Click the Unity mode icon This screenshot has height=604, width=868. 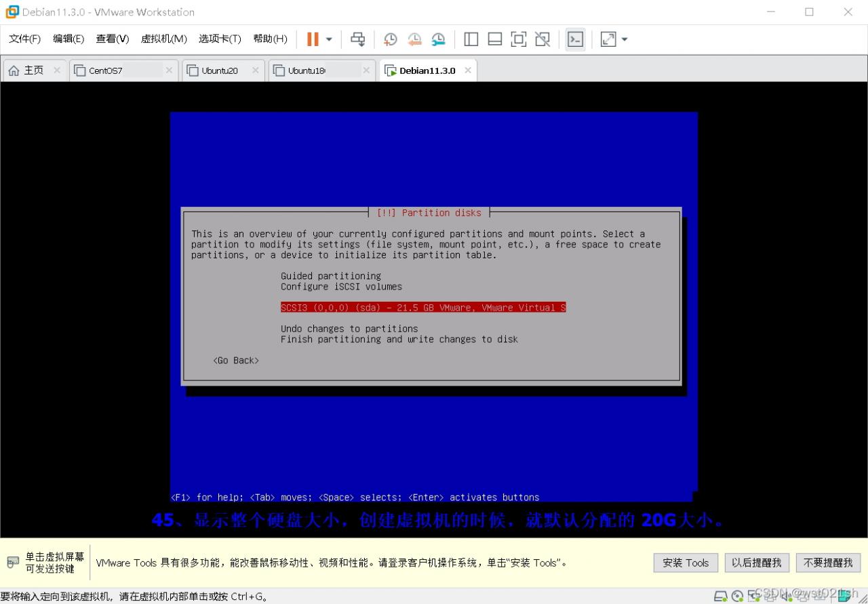pyautogui.click(x=542, y=39)
